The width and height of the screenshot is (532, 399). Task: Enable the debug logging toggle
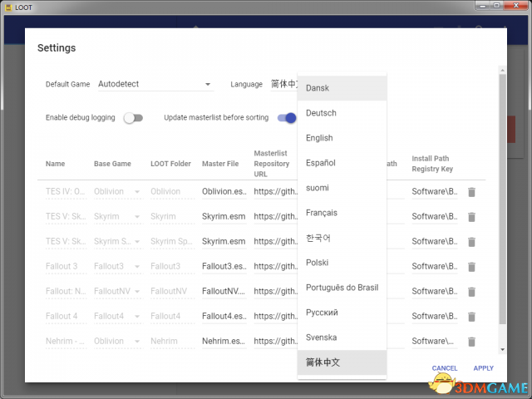pos(133,118)
